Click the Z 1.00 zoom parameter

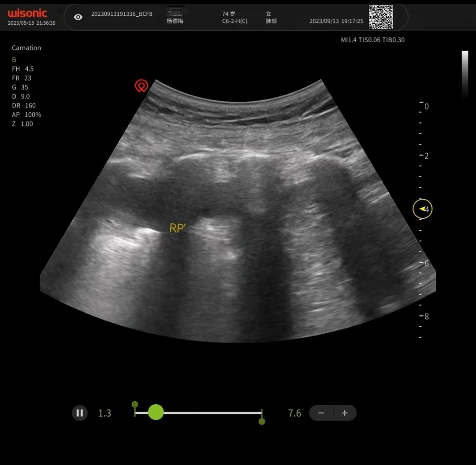click(x=22, y=124)
